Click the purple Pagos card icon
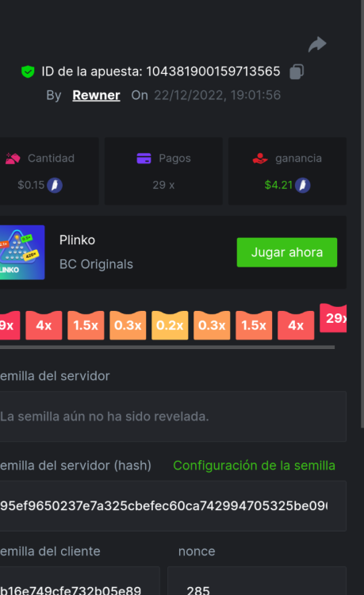The image size is (364, 595). (144, 158)
